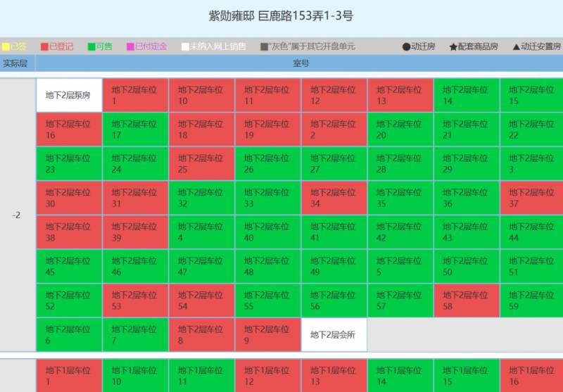Choose parking space 地下2层车位 45
Image resolution: width=563 pixels, height=392 pixels.
coord(68,266)
